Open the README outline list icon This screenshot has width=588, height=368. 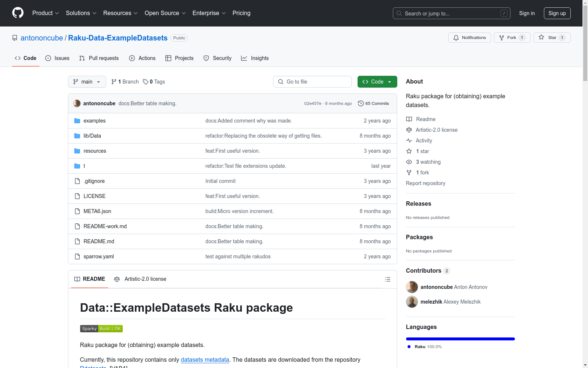pos(387,279)
